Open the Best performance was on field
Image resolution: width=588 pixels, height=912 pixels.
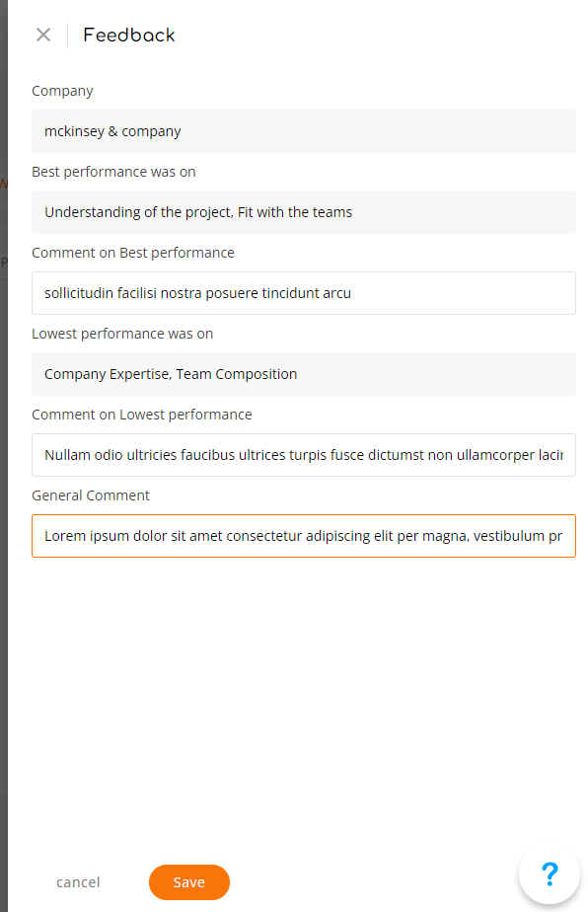[x=304, y=212]
